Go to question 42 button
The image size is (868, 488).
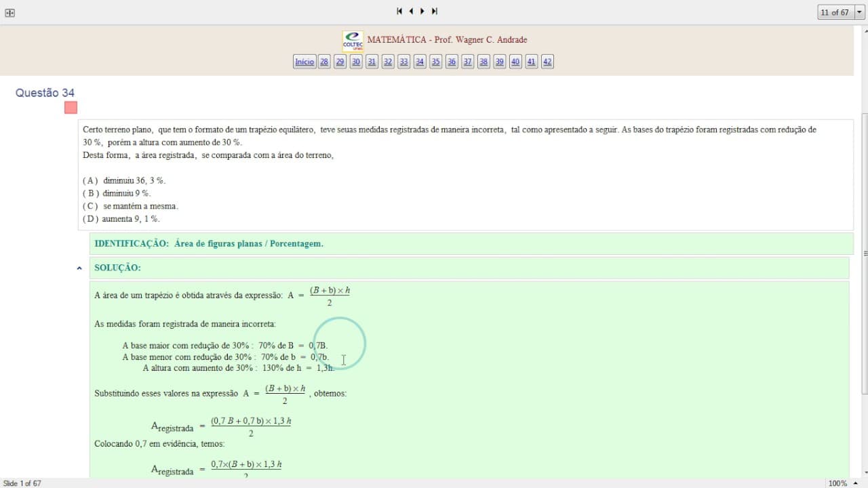(547, 62)
